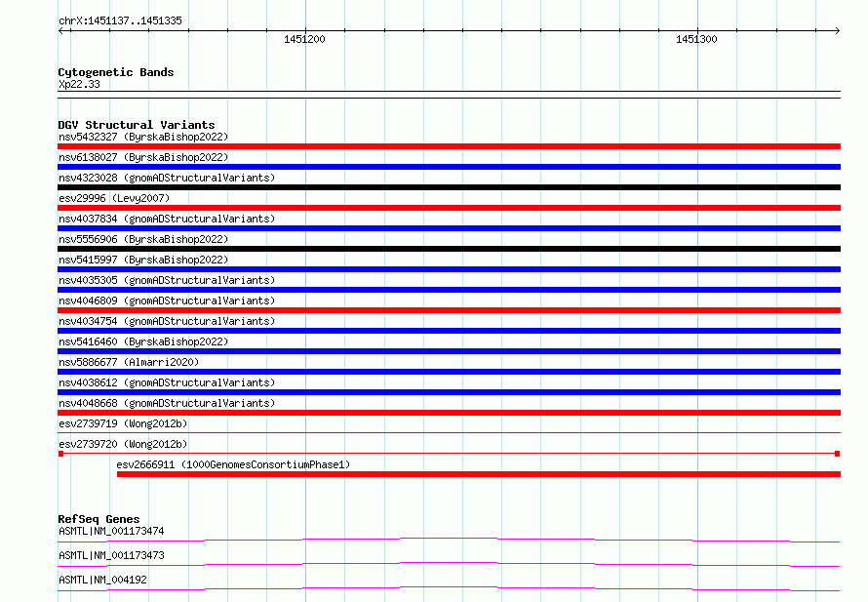Viewport: 868px width, 602px height.
Task: Open nsv5415997 (ByrskaBishop2022) variant label
Action: click(x=143, y=260)
